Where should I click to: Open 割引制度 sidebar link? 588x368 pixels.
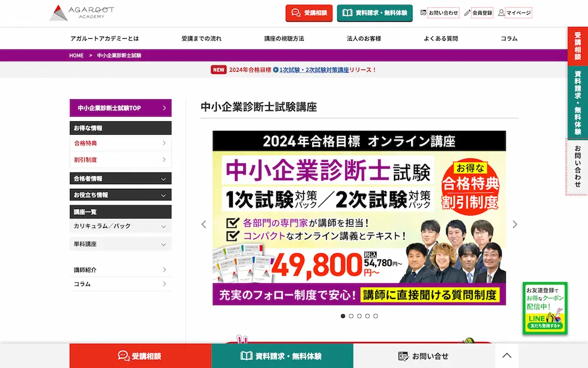tap(121, 160)
